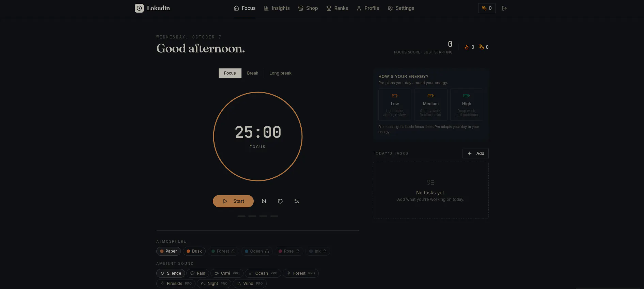The width and height of the screenshot is (644, 289).
Task: Click the logout icon in header
Action: [x=504, y=8]
